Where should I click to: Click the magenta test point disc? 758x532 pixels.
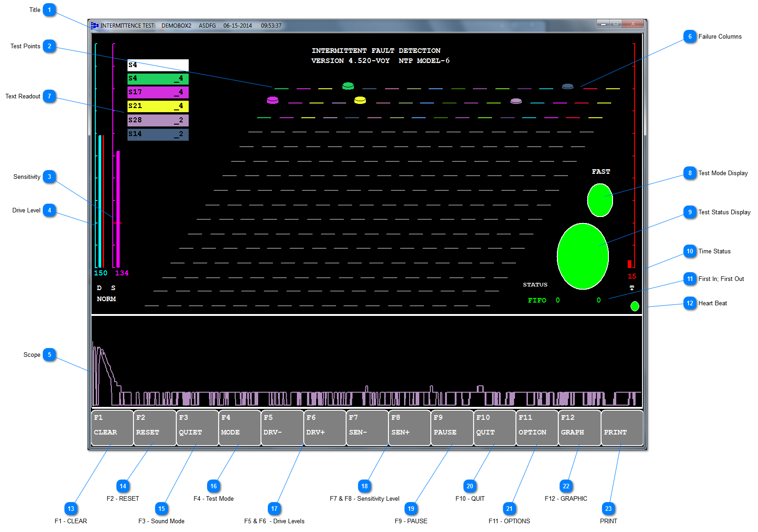(x=272, y=100)
